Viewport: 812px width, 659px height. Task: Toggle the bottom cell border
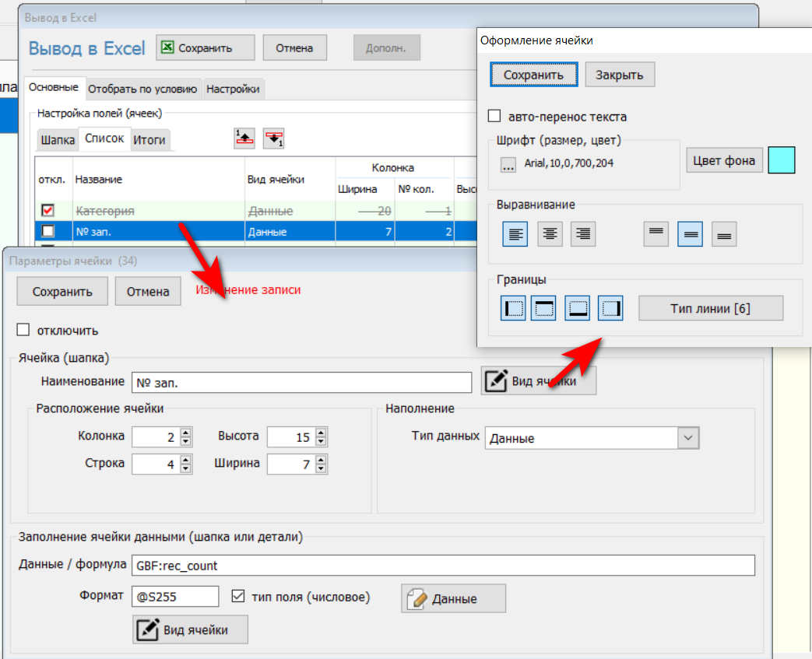(x=577, y=308)
